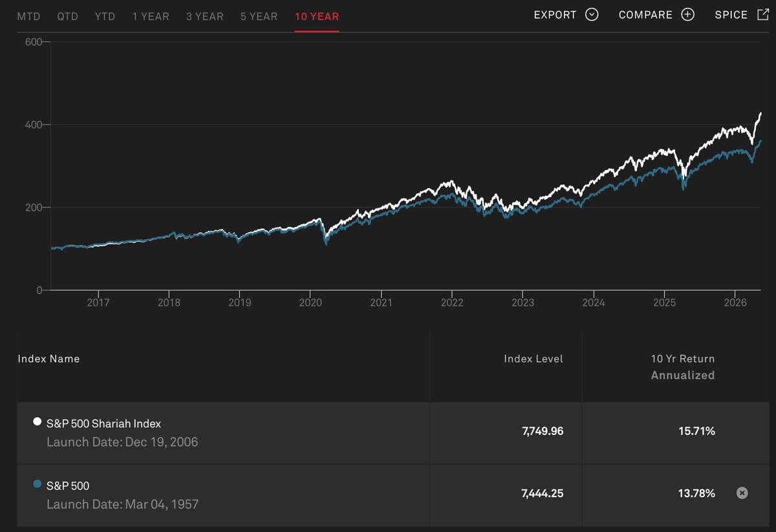Click the 2024 x-axis year label
776x532 pixels.
[594, 303]
